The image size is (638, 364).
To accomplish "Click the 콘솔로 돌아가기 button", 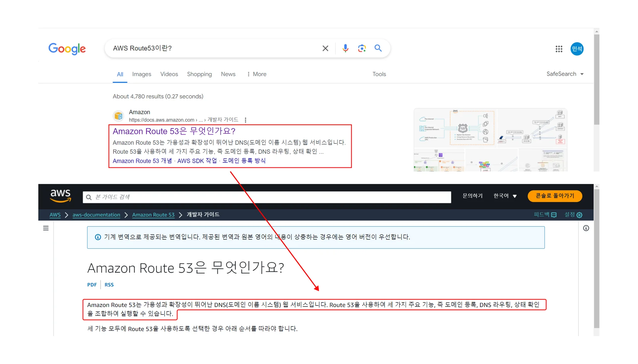I will (555, 196).
